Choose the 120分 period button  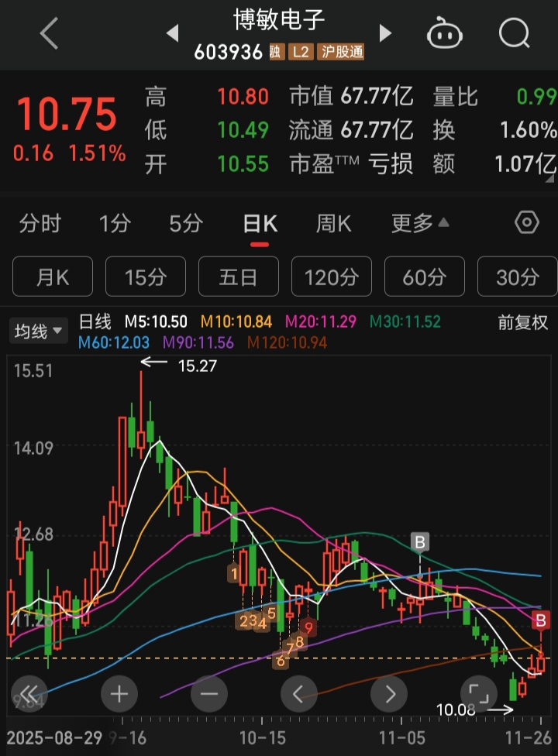point(332,277)
